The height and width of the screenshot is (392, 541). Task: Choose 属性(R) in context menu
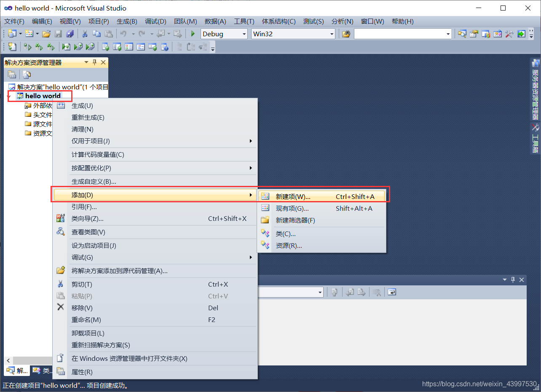[x=155, y=372]
